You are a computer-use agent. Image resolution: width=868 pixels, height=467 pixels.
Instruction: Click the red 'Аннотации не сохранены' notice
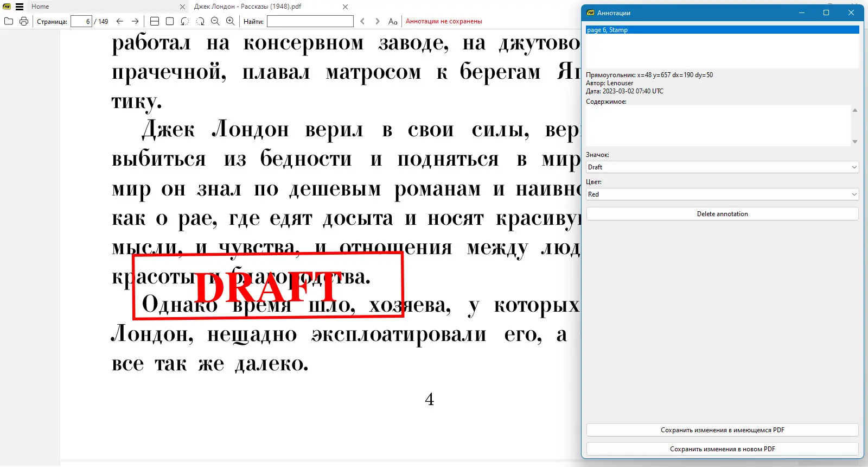pyautogui.click(x=444, y=21)
